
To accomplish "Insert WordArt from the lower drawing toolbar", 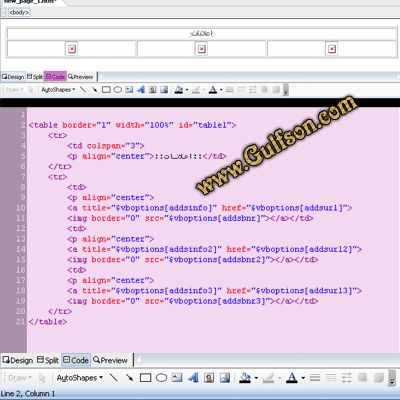I will pyautogui.click(x=193, y=377).
